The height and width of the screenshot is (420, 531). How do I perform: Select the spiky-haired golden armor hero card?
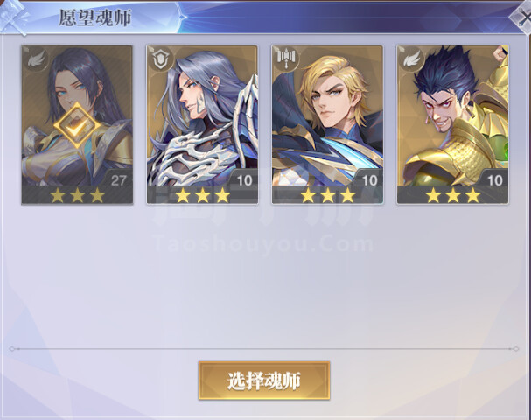453,124
